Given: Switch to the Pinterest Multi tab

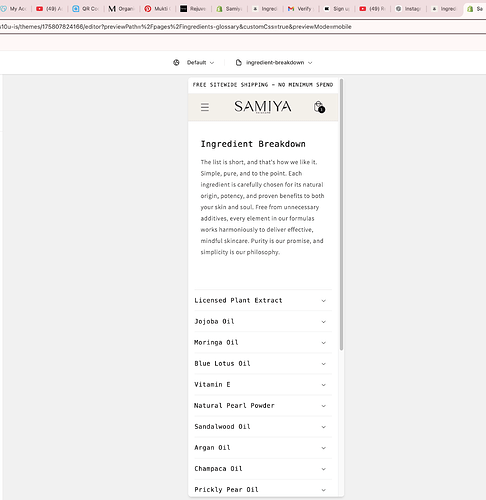Looking at the screenshot, I should 157,9.
